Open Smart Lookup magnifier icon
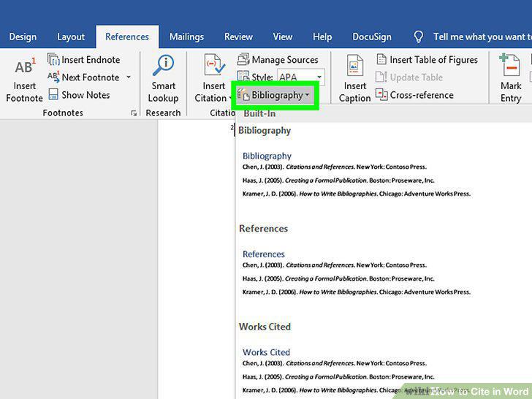The height and width of the screenshot is (399, 532). [163, 65]
